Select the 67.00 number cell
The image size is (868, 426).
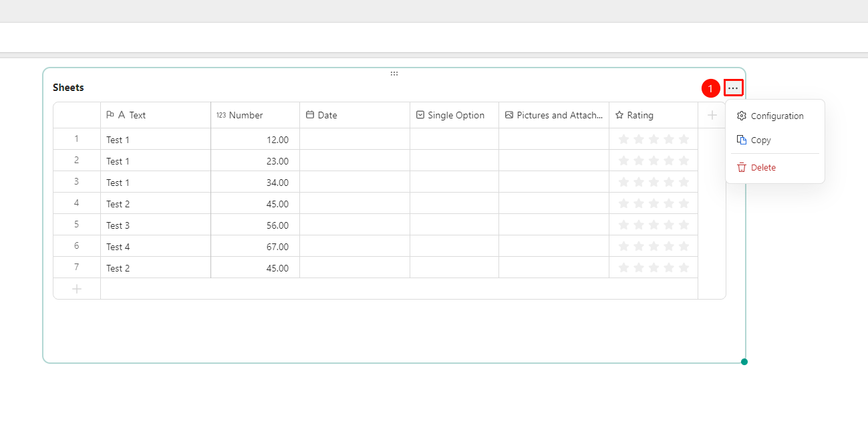(x=255, y=246)
